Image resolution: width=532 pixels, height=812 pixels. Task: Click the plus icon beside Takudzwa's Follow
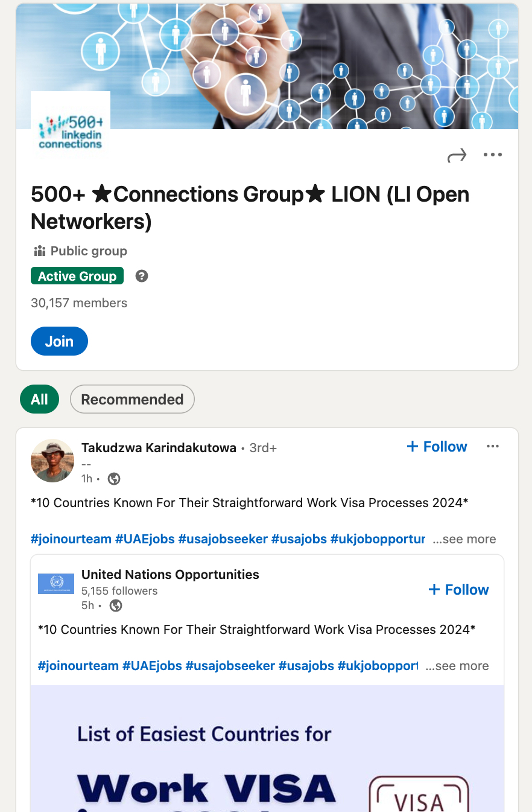414,446
